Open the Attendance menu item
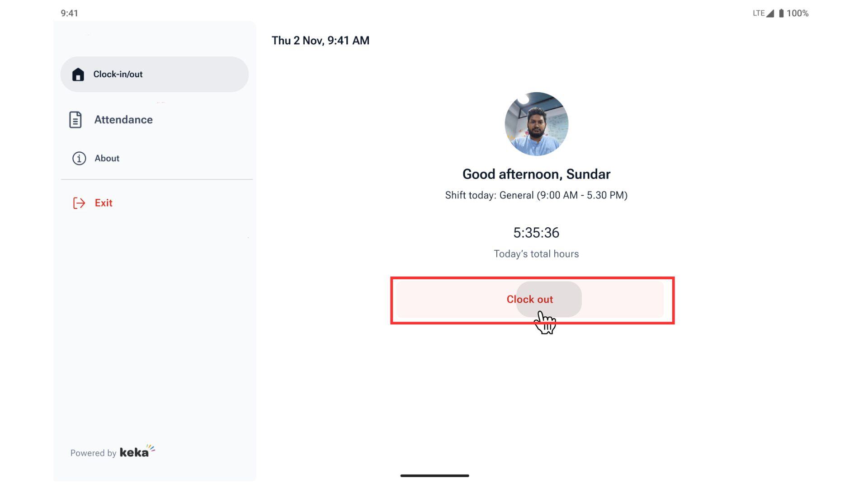The height and width of the screenshot is (488, 868). click(x=123, y=120)
